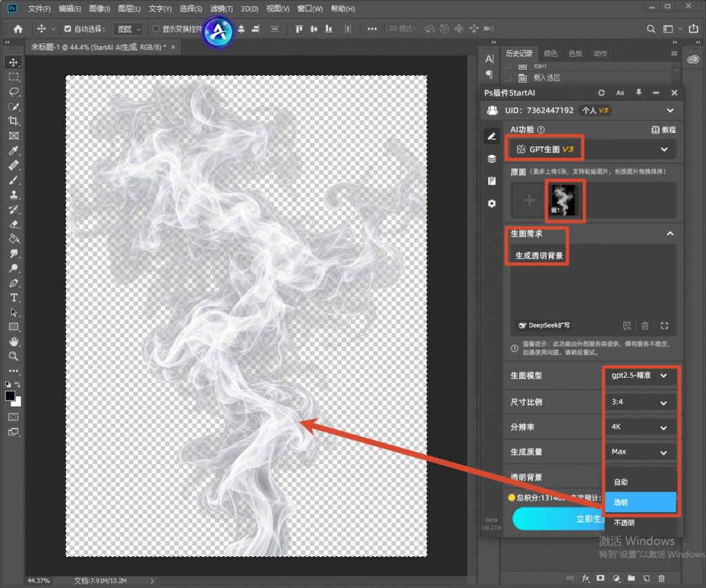Select the uploaded smoke thumbnail 图1
Screen dimensions: 706x588
563,200
